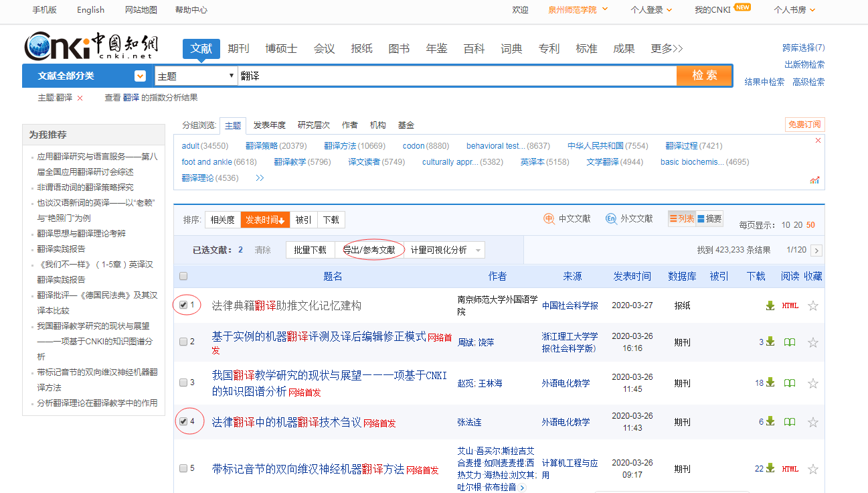Screen dimensions: 868x493
Task: Remove the 主题:翻译 search filter
Action: [80, 98]
